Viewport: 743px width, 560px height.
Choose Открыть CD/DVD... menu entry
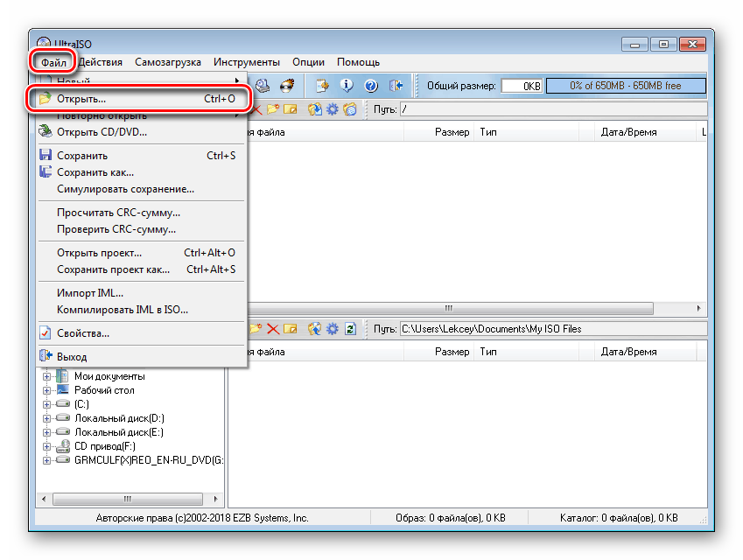(141, 132)
